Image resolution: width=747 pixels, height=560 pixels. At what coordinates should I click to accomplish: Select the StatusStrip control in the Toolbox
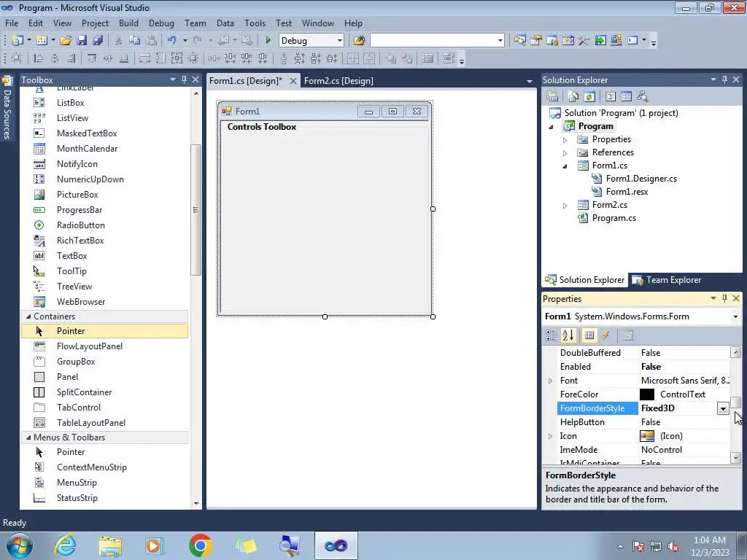click(77, 497)
